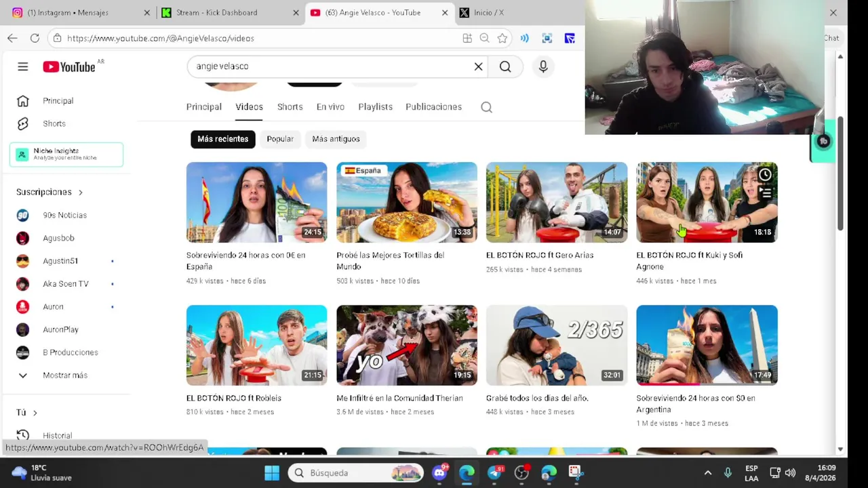The height and width of the screenshot is (488, 868).
Task: Open the Historial entry in sidebar
Action: 57,436
